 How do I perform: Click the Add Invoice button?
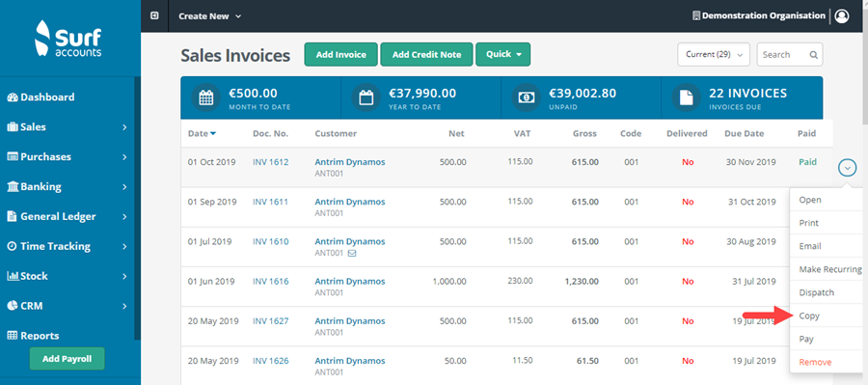click(341, 54)
